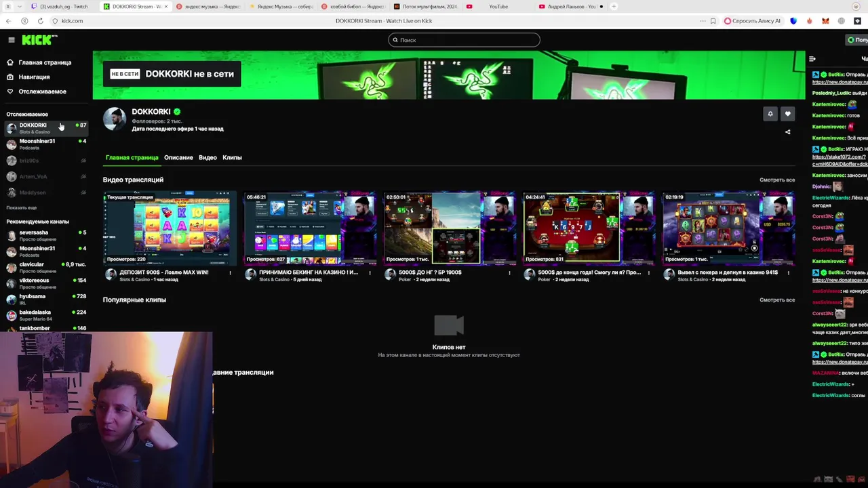Switch to the Клипы tab
This screenshot has height=488, width=868.
[232, 157]
